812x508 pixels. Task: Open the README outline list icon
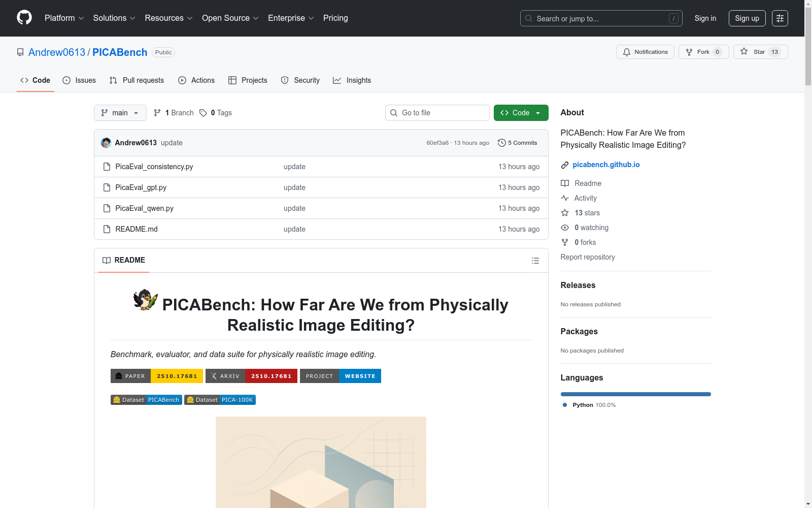[x=535, y=261]
